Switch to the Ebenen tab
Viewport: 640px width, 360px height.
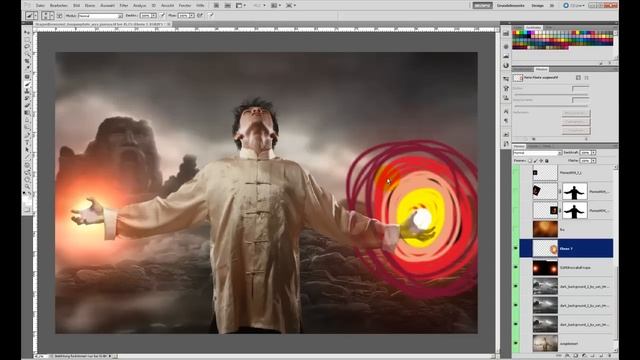[x=519, y=146]
